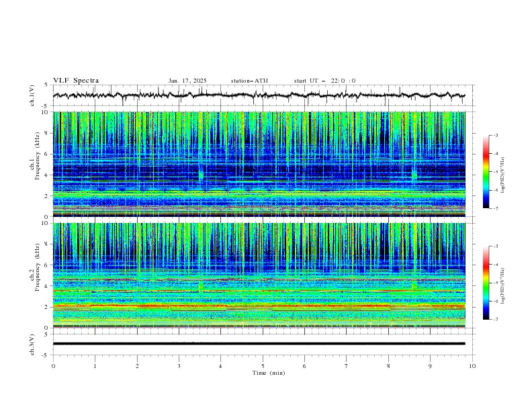Click the 'VLF Spectra' title text

[76, 81]
